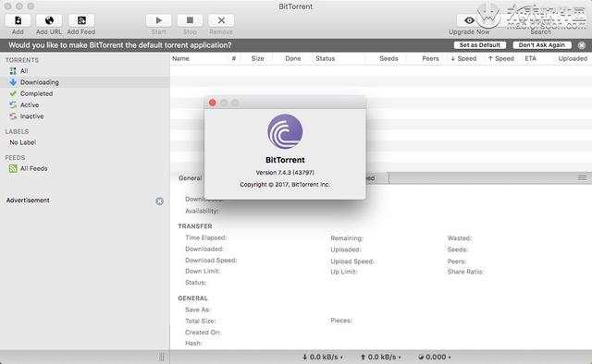This screenshot has height=364, width=592.
Task: Click the blue Downloading arrow icon
Action: 13,82
